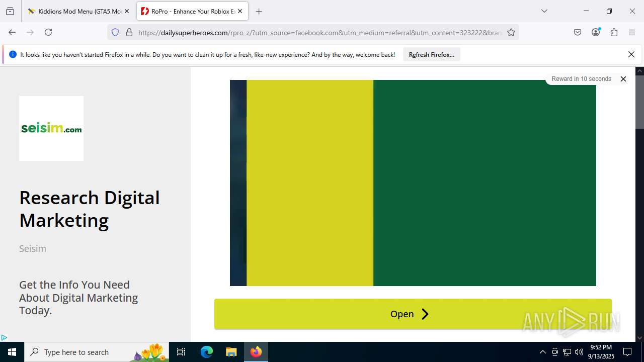View site security padlock information
Screen dimensions: 644x362
click(129, 32)
